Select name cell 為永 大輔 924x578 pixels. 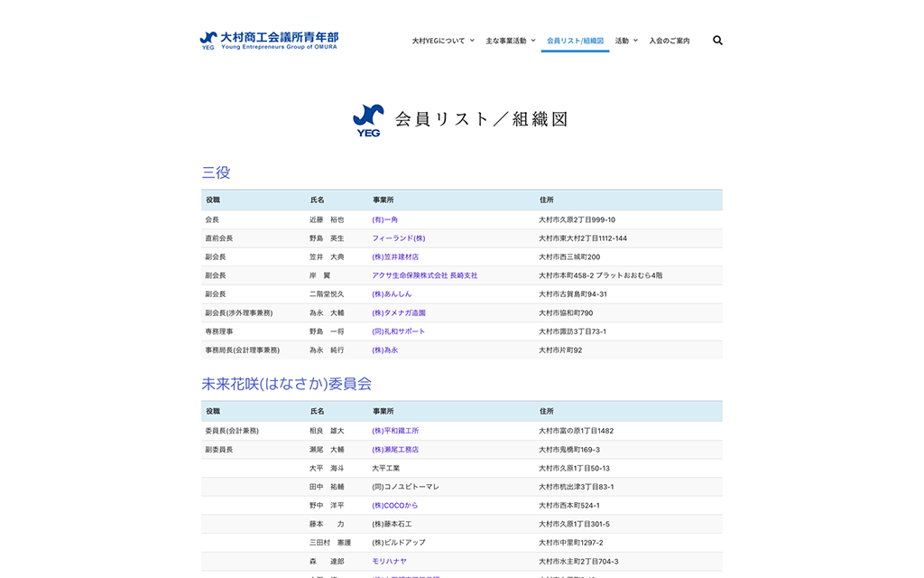click(327, 313)
